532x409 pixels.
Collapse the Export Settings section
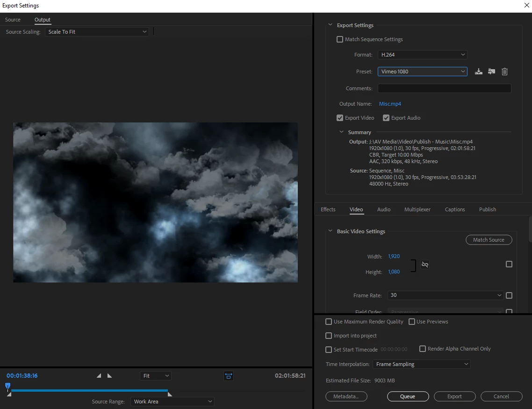tap(330, 25)
